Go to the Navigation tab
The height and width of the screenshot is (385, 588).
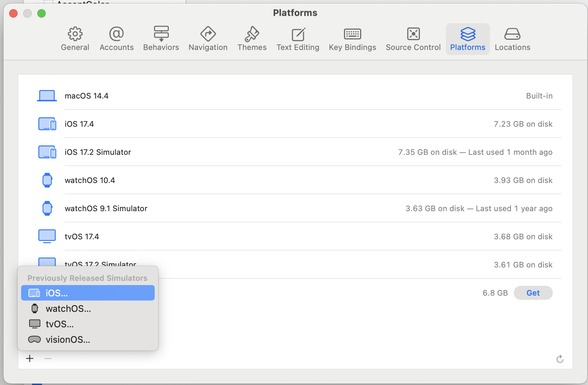click(x=208, y=39)
